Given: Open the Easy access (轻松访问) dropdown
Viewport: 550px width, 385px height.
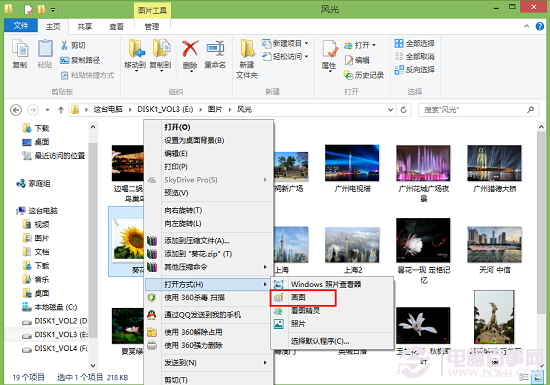Looking at the screenshot, I should tap(285, 56).
